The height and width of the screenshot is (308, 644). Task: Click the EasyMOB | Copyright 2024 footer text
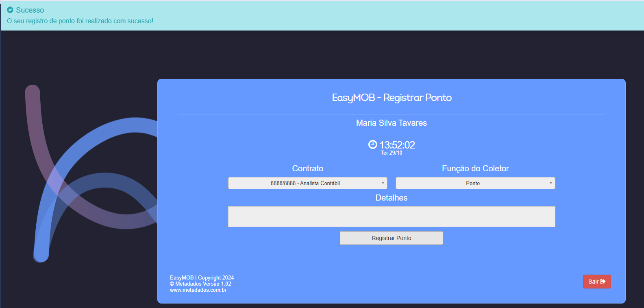tap(202, 278)
